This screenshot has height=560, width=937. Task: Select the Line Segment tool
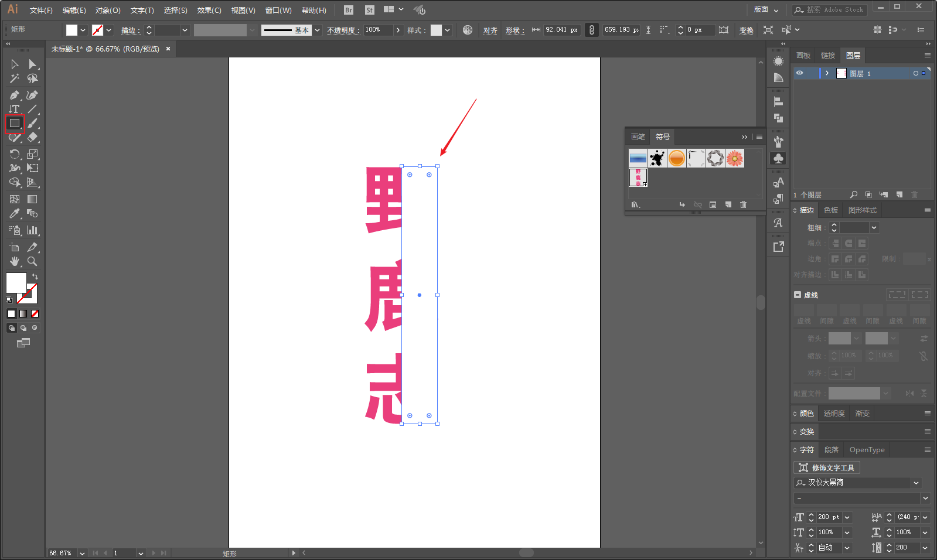(32, 109)
